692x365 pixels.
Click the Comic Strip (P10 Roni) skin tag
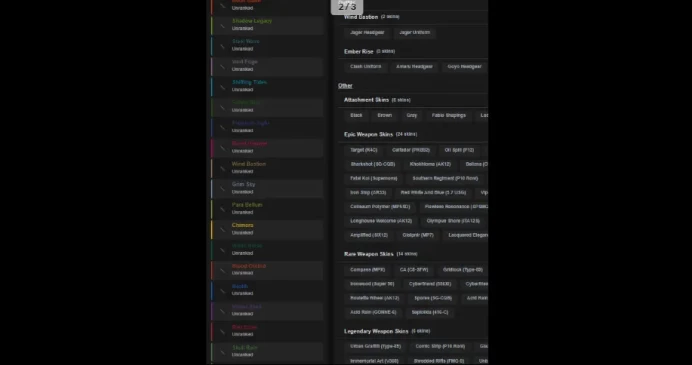(x=440, y=347)
